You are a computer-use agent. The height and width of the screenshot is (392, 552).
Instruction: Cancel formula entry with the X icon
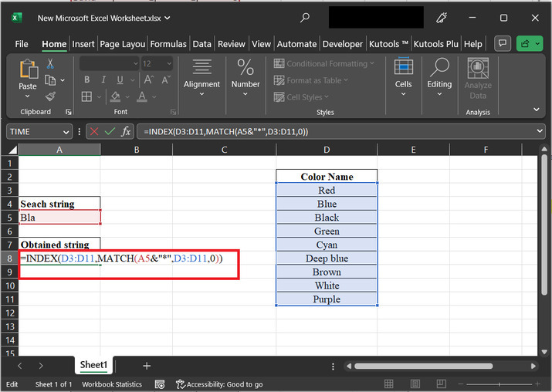pos(94,132)
